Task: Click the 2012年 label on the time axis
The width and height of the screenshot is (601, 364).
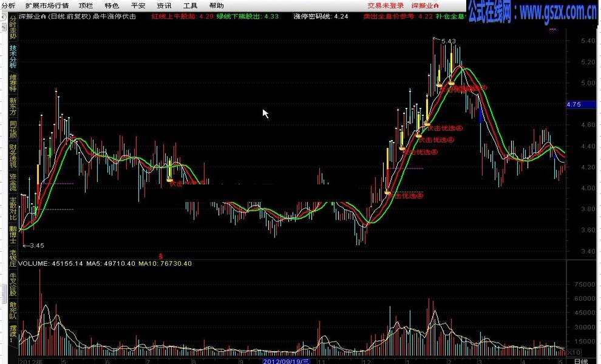Action: coord(31,362)
